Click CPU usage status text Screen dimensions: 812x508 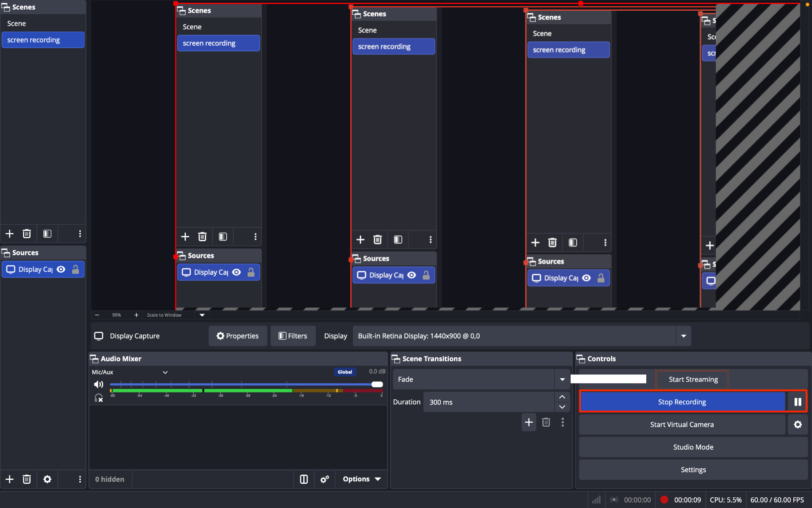coord(726,500)
